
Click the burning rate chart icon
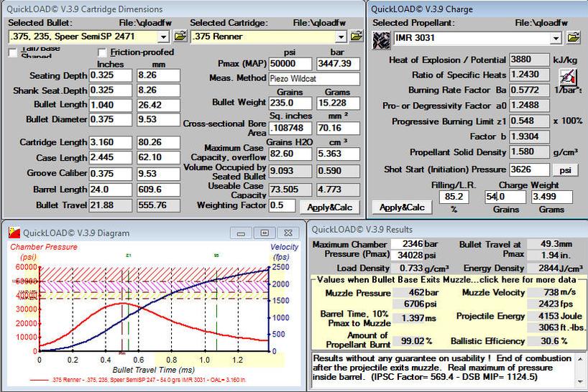pyautogui.click(x=569, y=77)
